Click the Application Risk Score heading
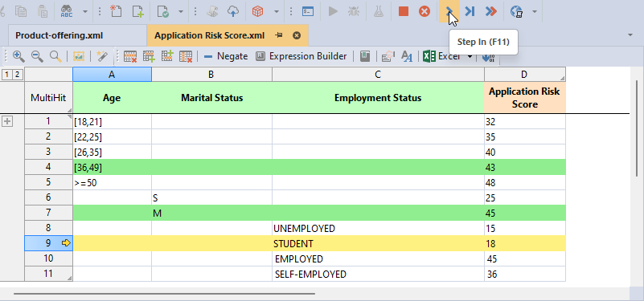Screen dimensions: 644x301 pyautogui.click(x=525, y=98)
